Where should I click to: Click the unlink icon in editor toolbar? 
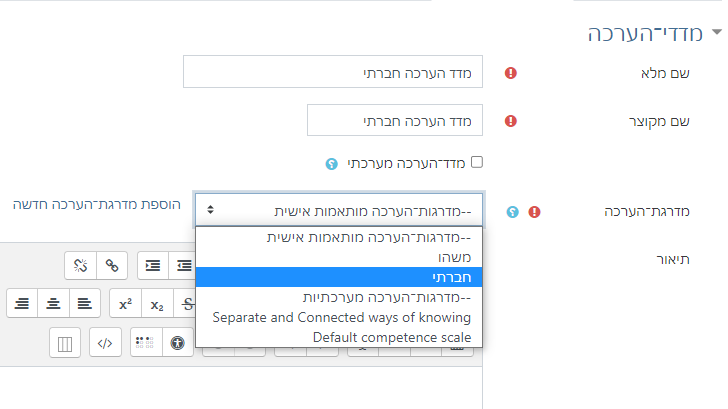point(82,265)
